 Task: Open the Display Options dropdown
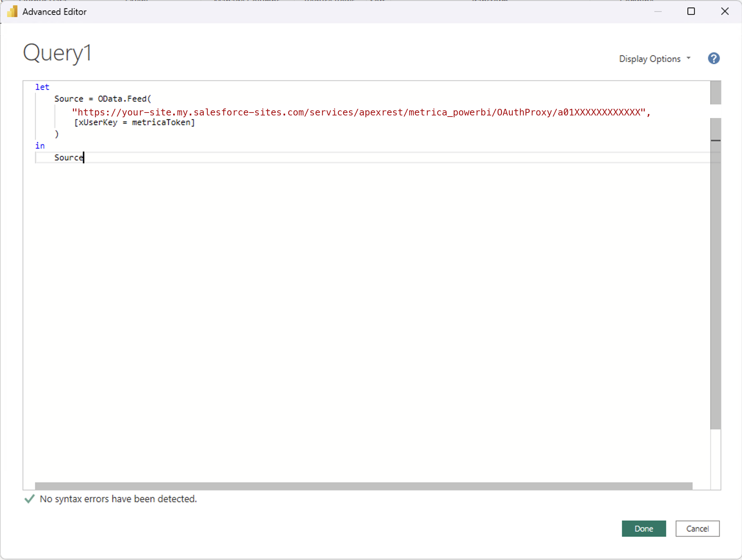[654, 59]
